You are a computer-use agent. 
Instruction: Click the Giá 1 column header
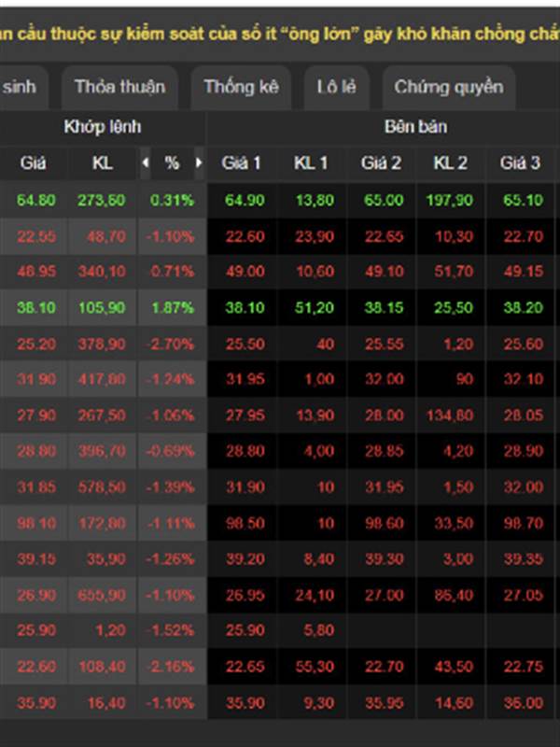[x=242, y=162]
